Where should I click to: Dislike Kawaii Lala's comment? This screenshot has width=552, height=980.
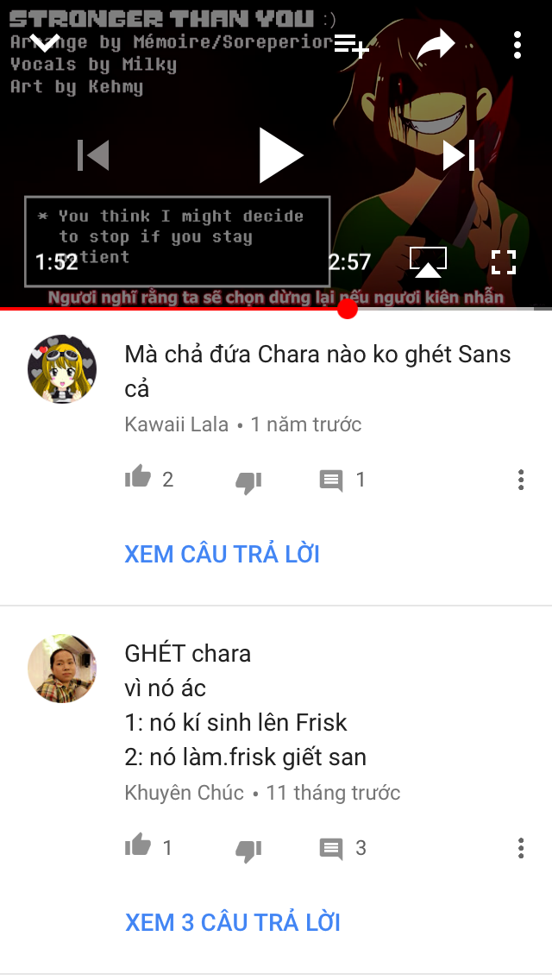click(x=248, y=482)
